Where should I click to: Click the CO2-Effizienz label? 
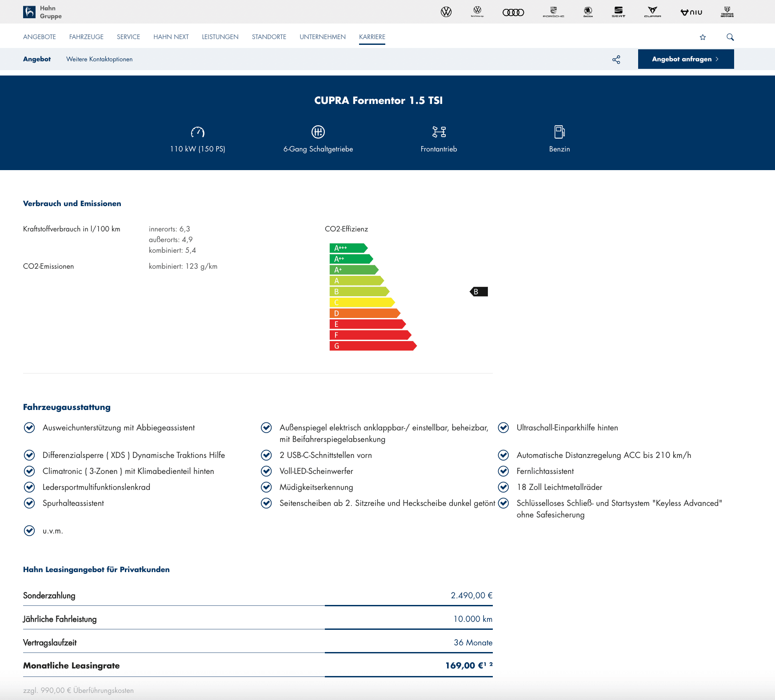tap(347, 229)
